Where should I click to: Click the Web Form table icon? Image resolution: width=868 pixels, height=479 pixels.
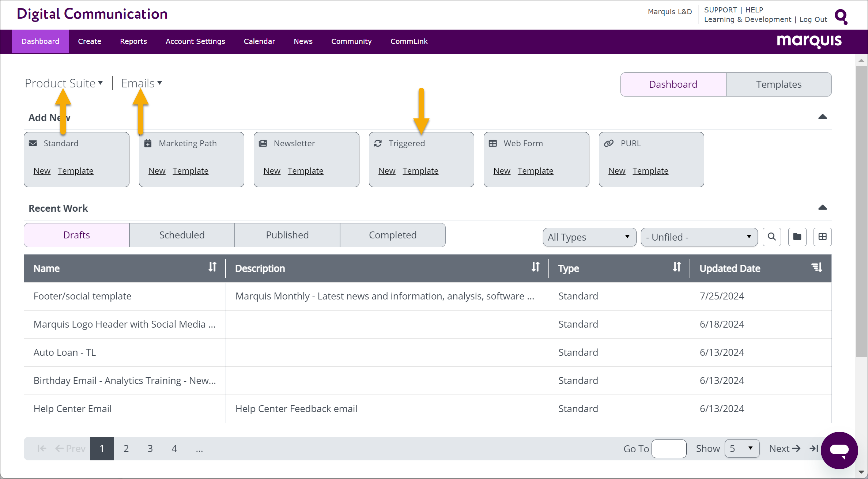[493, 143]
